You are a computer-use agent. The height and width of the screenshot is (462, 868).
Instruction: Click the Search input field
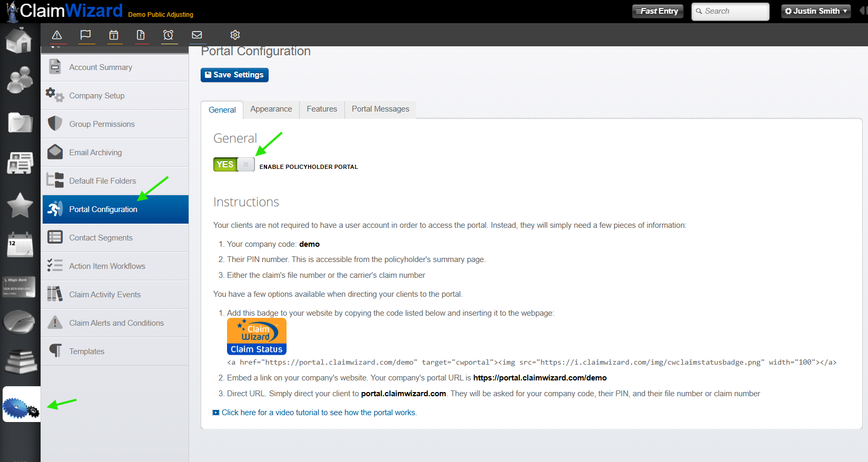pyautogui.click(x=730, y=11)
